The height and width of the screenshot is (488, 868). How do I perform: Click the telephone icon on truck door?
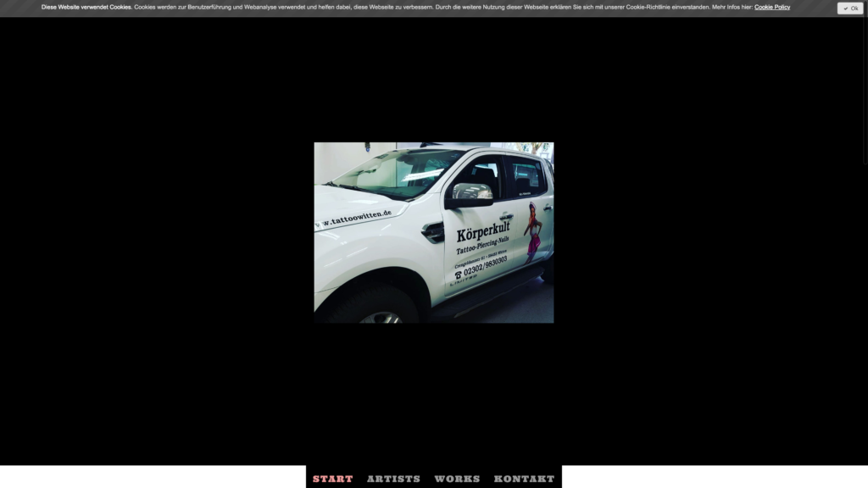pyautogui.click(x=458, y=274)
